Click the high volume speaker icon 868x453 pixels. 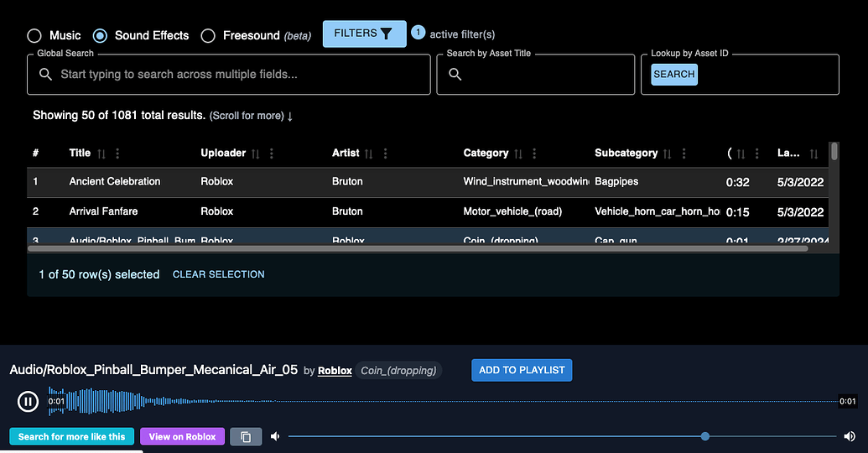(x=850, y=436)
